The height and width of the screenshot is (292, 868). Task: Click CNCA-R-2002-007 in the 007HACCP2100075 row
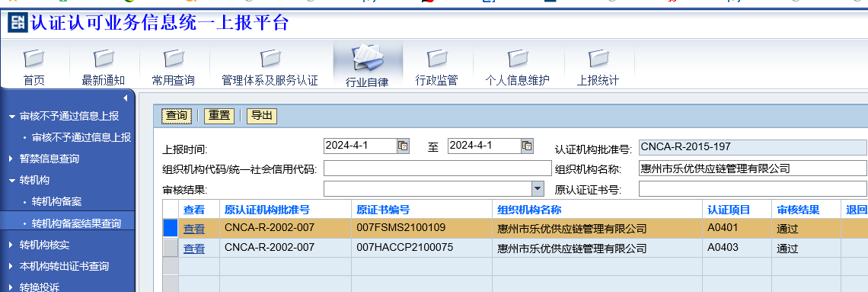[x=270, y=247]
